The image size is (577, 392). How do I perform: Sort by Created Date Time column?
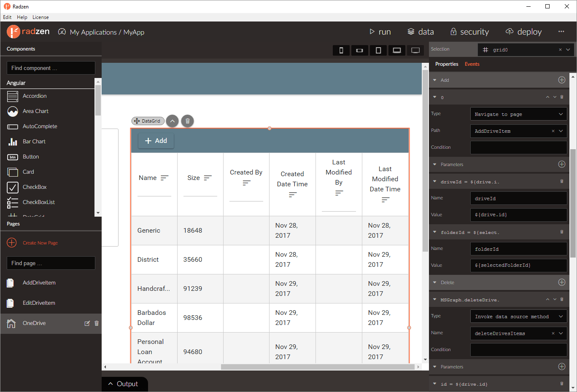coord(293,195)
